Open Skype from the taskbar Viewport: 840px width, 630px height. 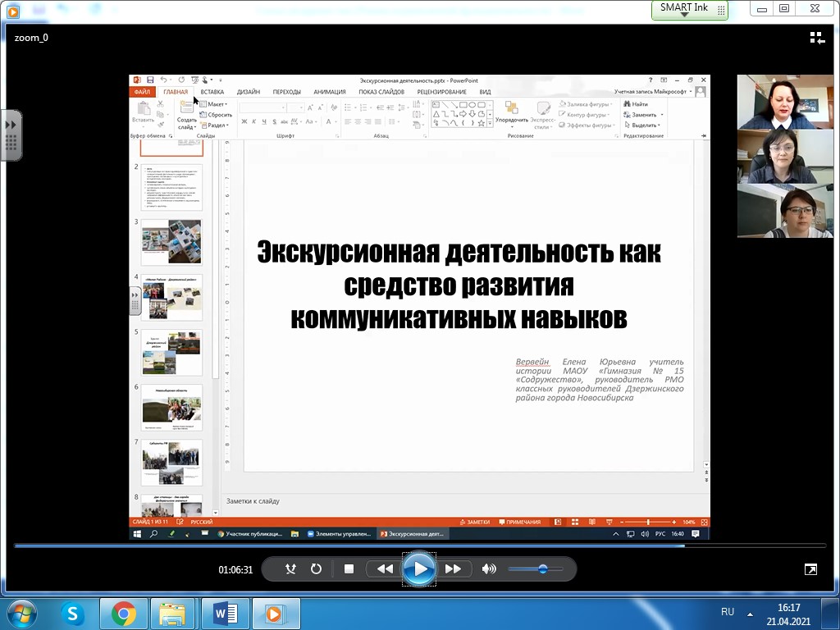click(74, 613)
